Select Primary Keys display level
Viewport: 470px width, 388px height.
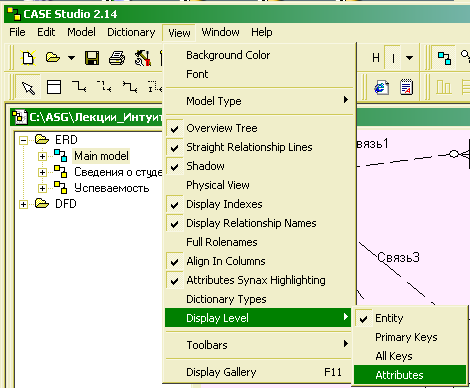pyautogui.click(x=410, y=337)
